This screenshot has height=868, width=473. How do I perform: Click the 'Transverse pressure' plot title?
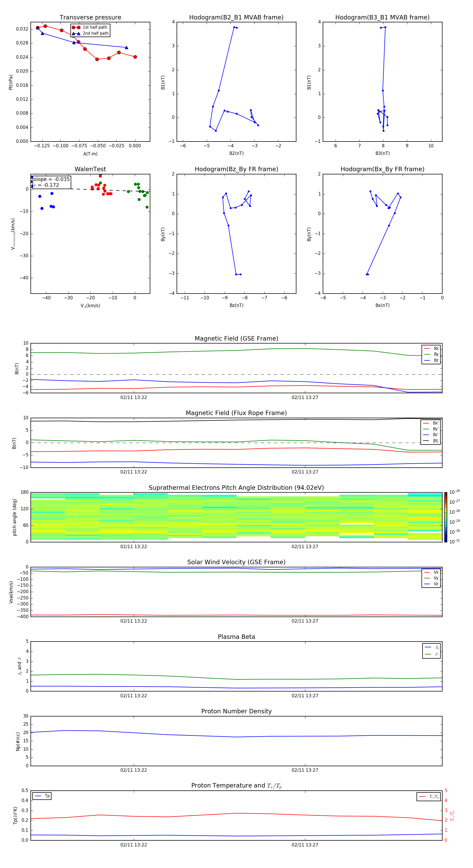coord(90,18)
